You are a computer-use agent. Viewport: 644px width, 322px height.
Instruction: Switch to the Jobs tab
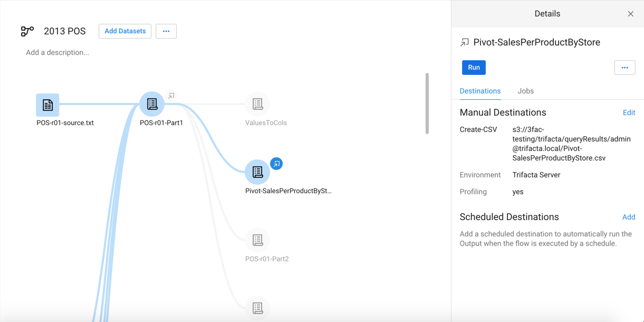click(x=525, y=91)
